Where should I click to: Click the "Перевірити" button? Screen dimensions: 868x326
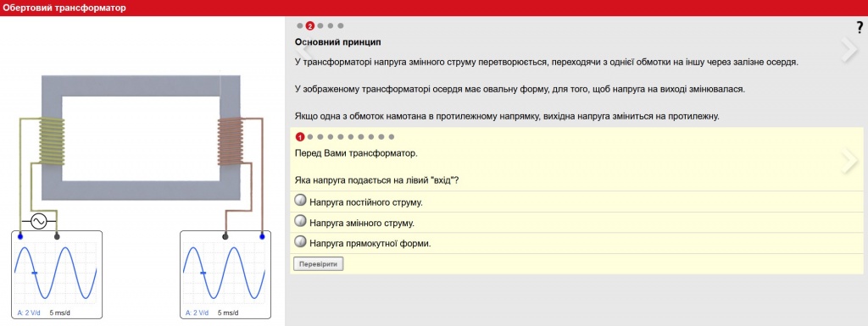pos(319,264)
